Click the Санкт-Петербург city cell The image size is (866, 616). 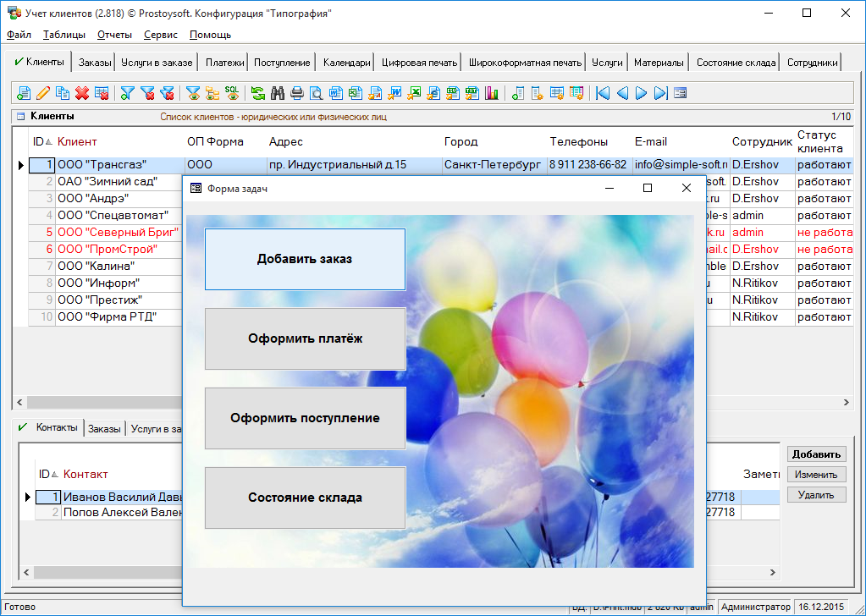tap(493, 164)
